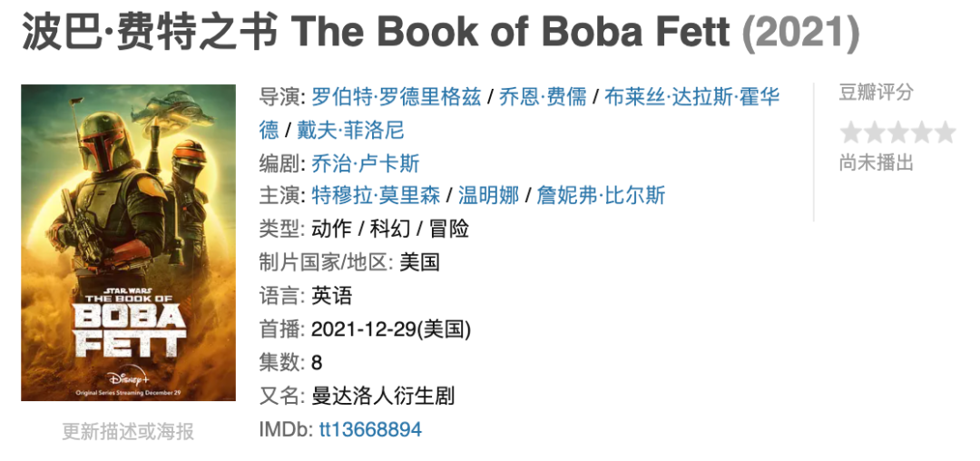Click the year (2021) in the title

[800, 34]
